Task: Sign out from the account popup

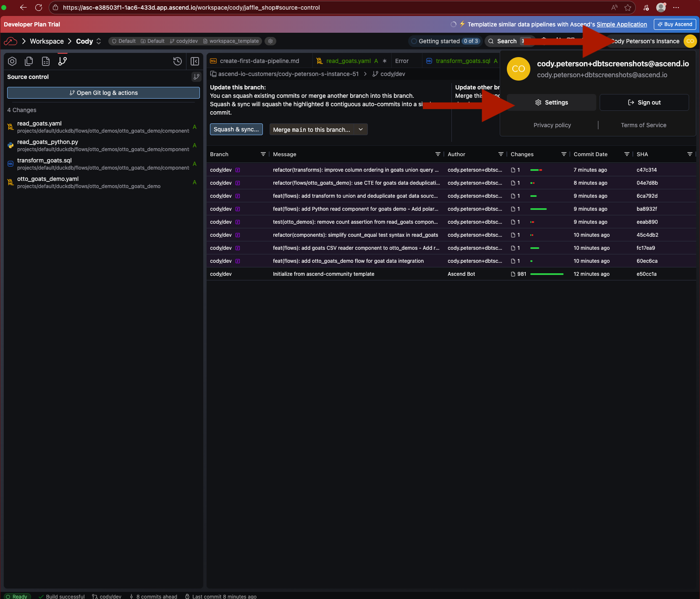Action: tap(644, 102)
